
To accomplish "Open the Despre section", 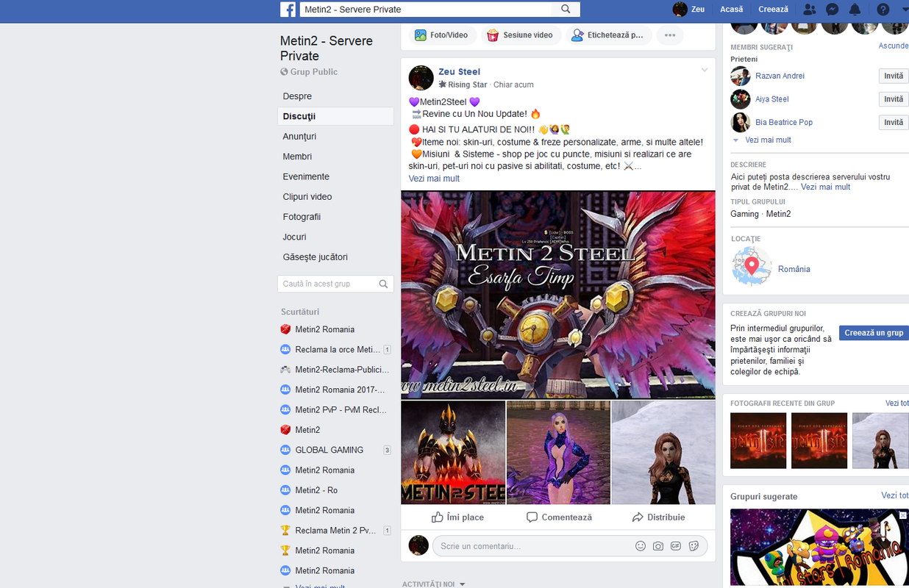I will (x=335, y=96).
